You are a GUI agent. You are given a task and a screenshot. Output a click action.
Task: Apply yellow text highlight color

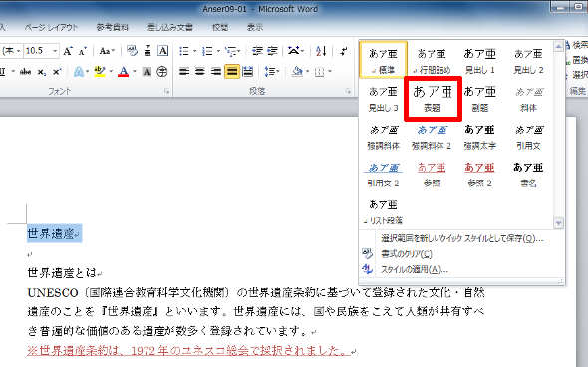tap(100, 71)
